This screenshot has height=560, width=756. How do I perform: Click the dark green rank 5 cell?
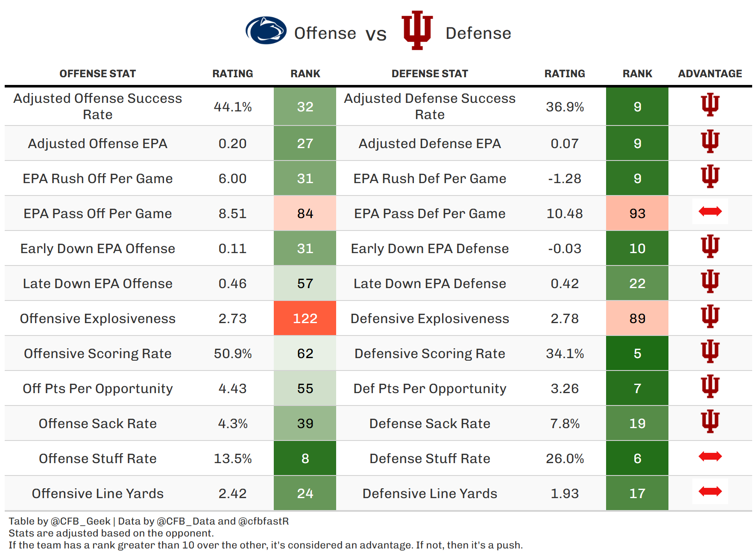click(x=637, y=353)
